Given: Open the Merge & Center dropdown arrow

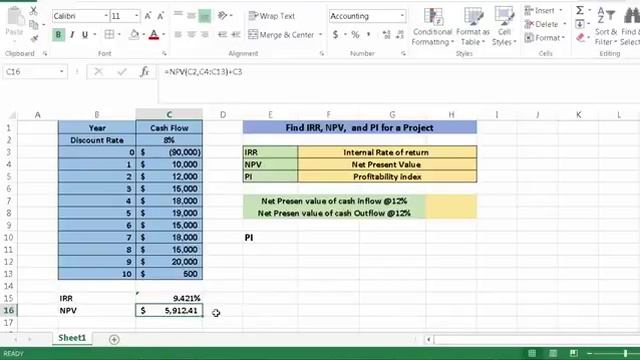Looking at the screenshot, I should (320, 35).
